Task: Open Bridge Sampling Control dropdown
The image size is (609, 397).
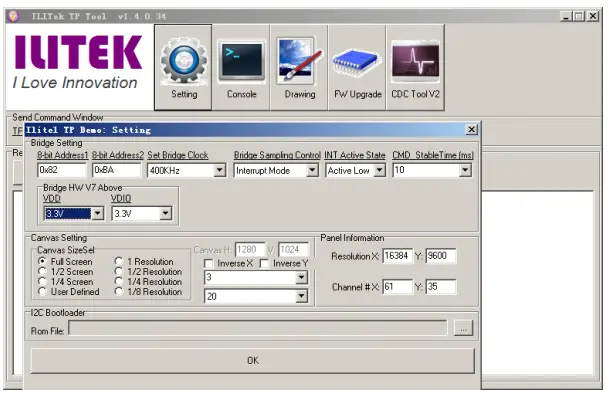Action: [312, 170]
